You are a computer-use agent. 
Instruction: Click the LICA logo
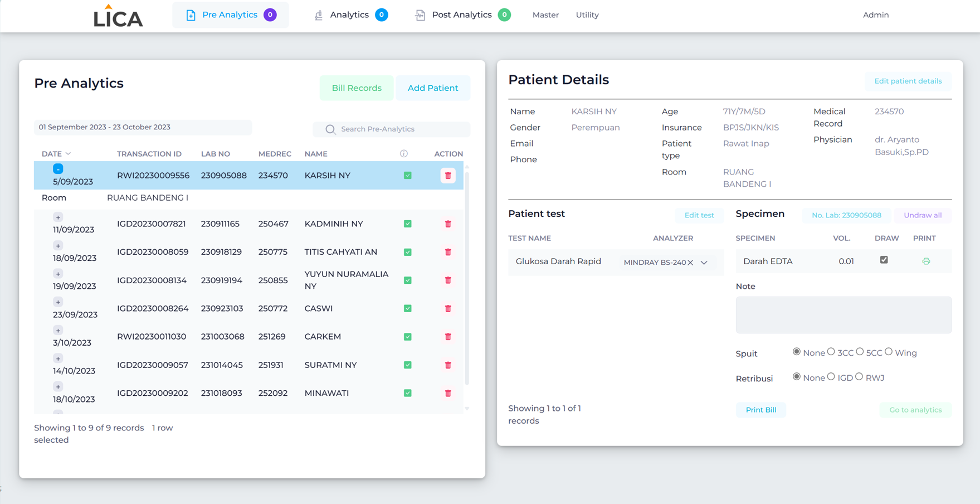(118, 16)
